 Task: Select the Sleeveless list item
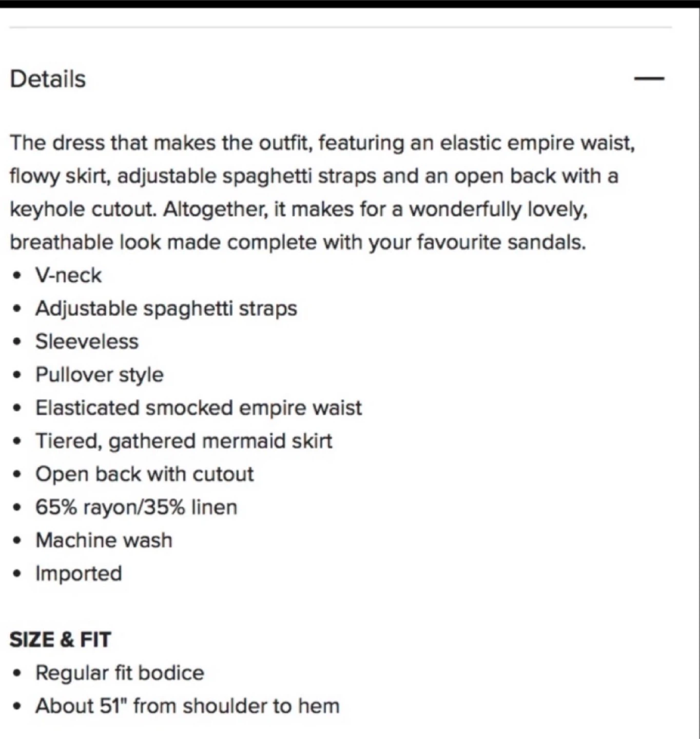(87, 342)
